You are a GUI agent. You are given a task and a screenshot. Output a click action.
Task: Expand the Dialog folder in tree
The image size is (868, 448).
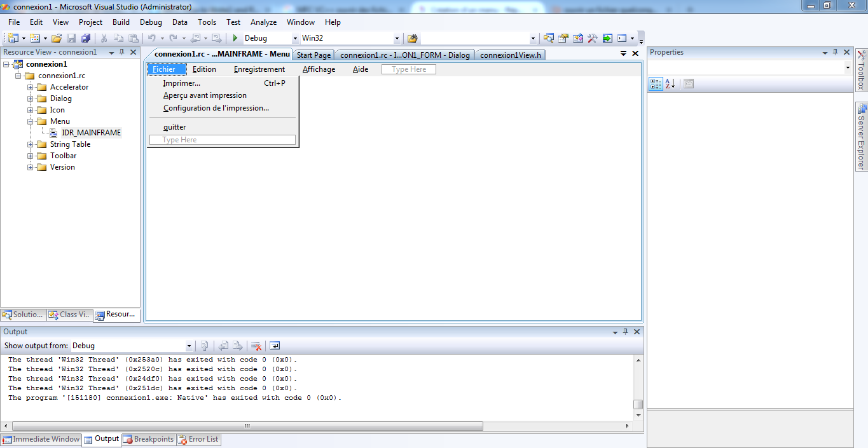click(x=31, y=98)
